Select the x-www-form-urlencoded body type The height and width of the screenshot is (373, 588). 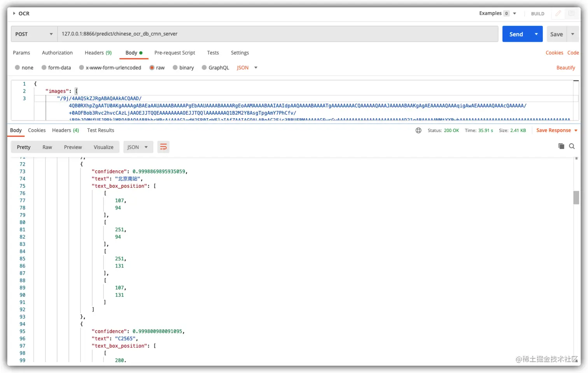pyautogui.click(x=110, y=67)
